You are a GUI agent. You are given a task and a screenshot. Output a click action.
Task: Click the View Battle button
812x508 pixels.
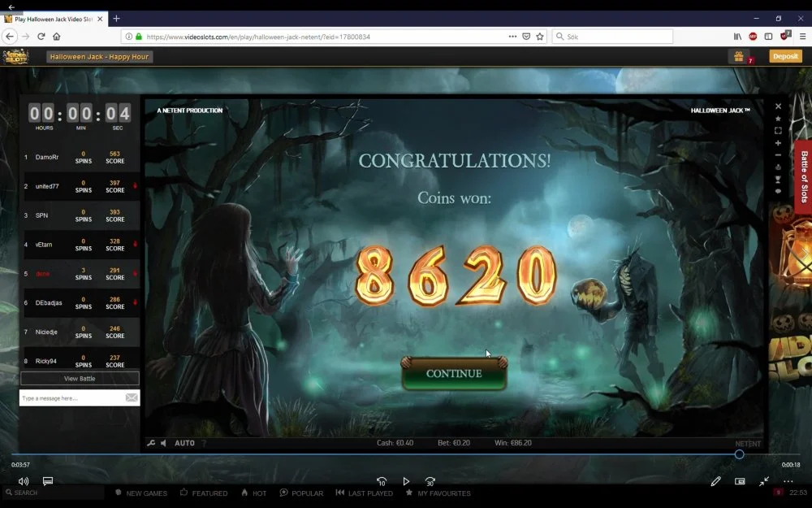pyautogui.click(x=80, y=379)
